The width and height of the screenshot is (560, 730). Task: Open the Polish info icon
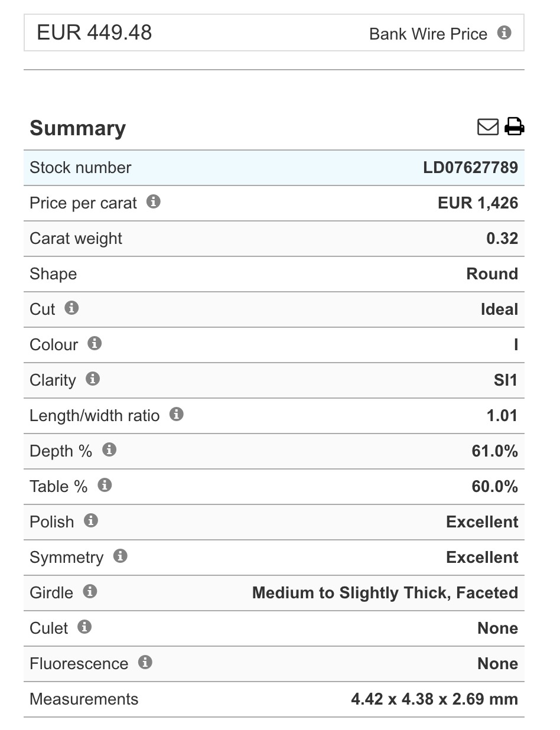pos(90,520)
